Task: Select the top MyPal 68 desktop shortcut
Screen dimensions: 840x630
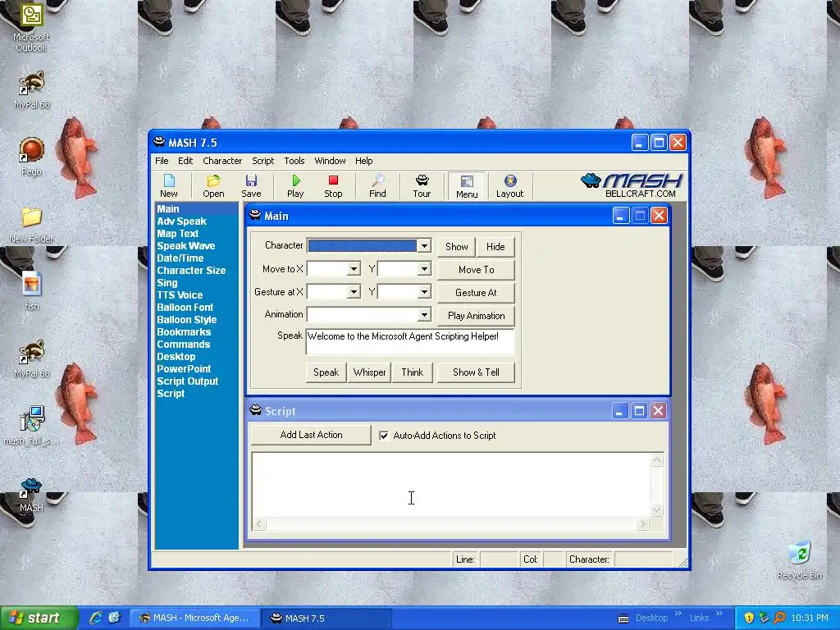Action: [x=32, y=90]
